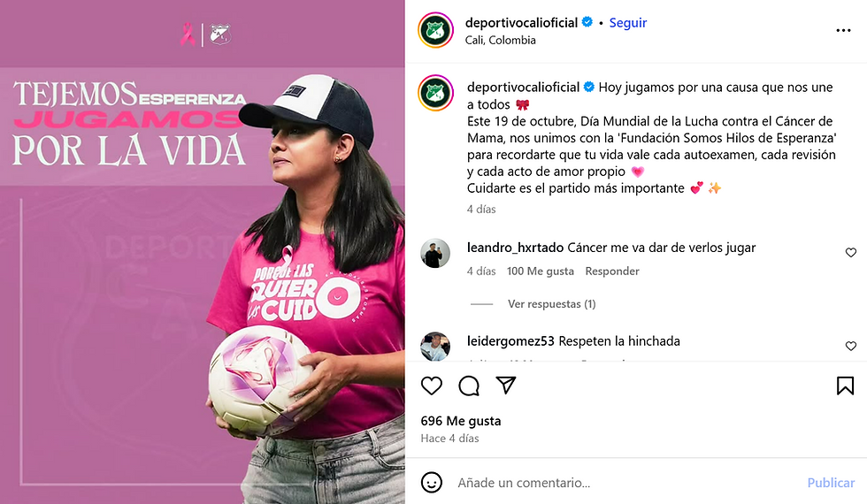Open comments with the speech bubble icon

(469, 386)
